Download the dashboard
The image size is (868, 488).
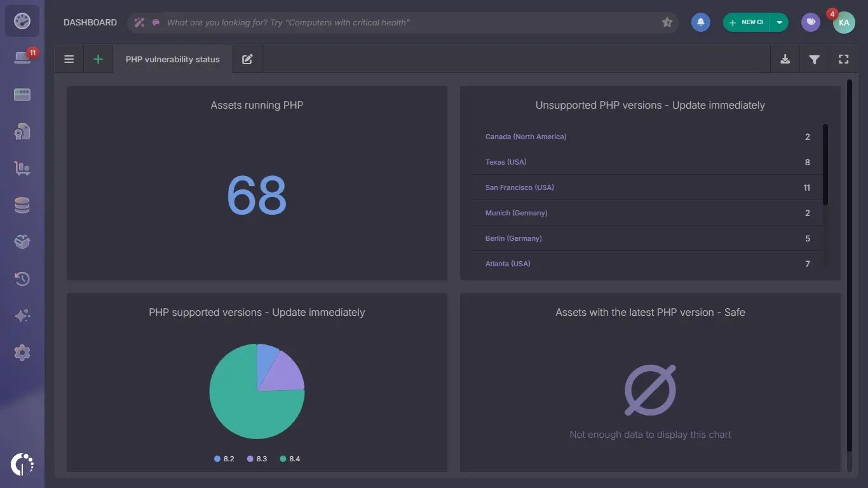point(785,59)
